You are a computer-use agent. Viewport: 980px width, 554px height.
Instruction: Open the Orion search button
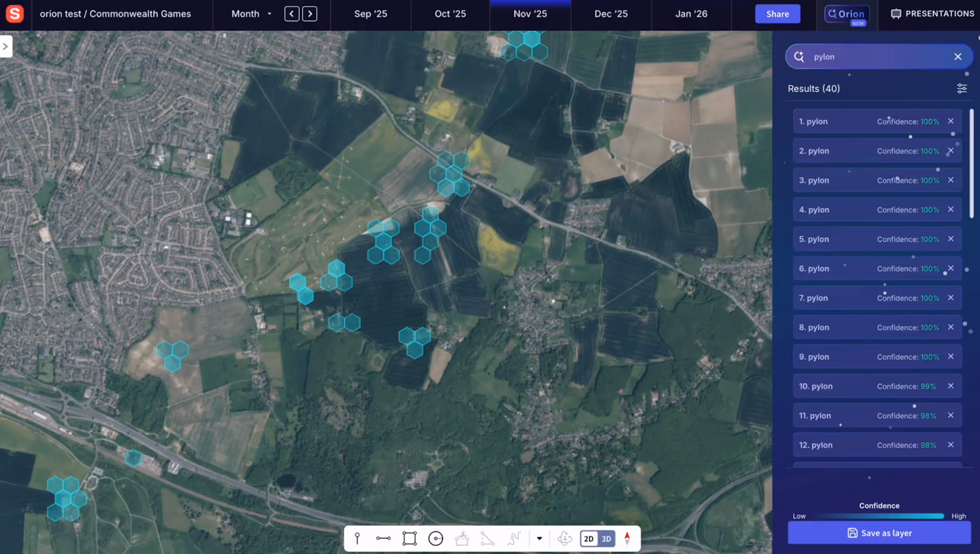pyautogui.click(x=847, y=13)
